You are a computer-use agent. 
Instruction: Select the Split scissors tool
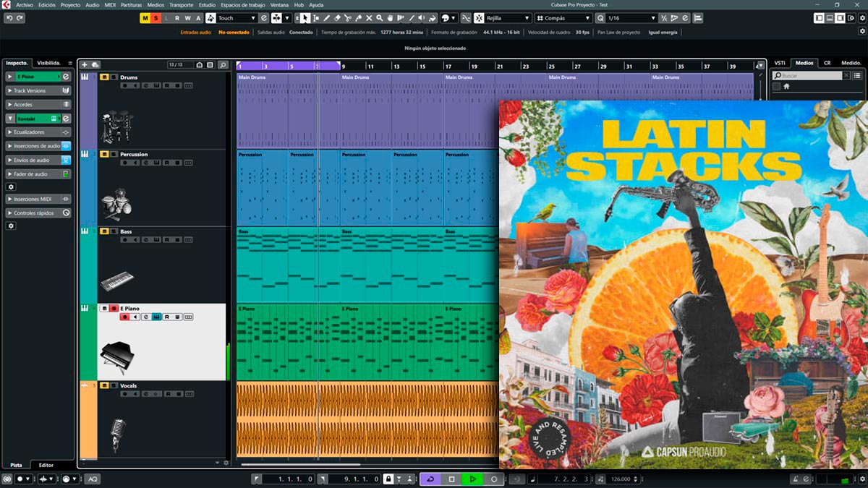click(348, 18)
